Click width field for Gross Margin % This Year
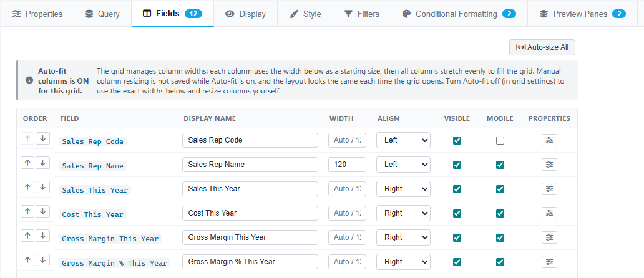Viewport: 644px width, 278px height. (347, 262)
